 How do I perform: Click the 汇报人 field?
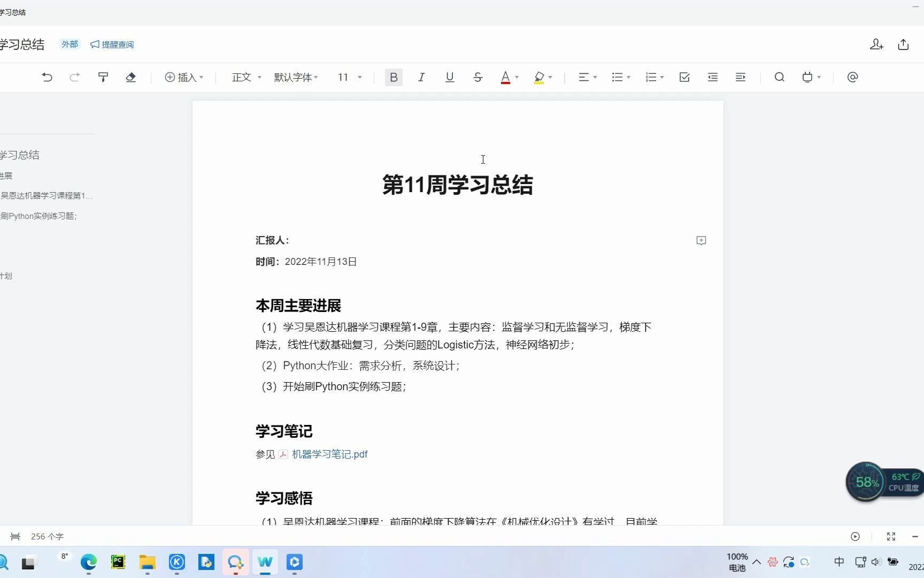pos(272,240)
